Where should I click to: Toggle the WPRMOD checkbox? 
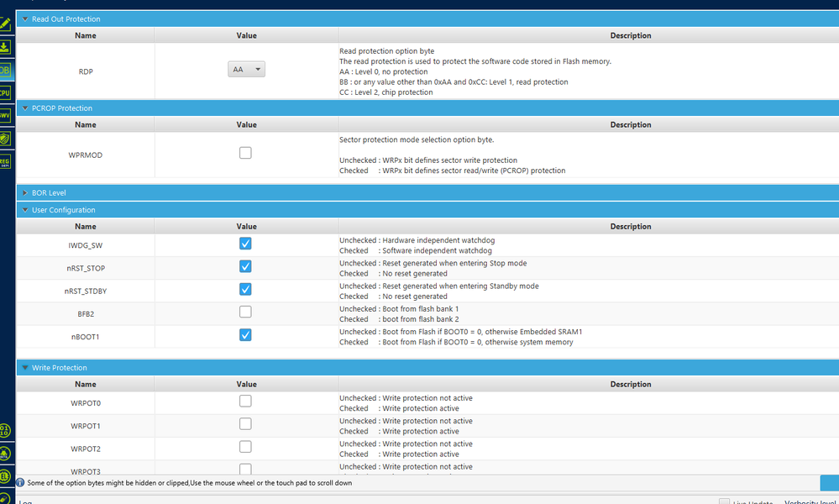pos(245,153)
